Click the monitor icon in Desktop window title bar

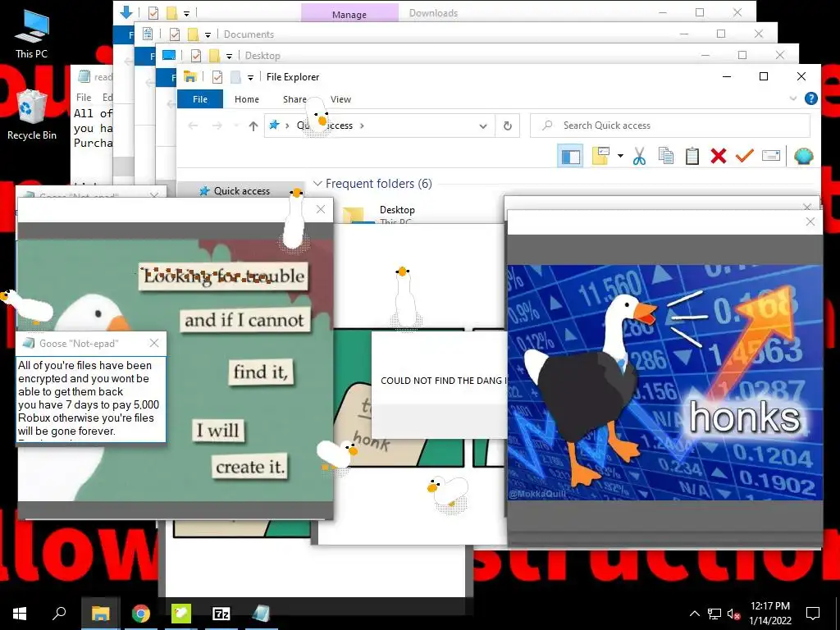tap(169, 55)
